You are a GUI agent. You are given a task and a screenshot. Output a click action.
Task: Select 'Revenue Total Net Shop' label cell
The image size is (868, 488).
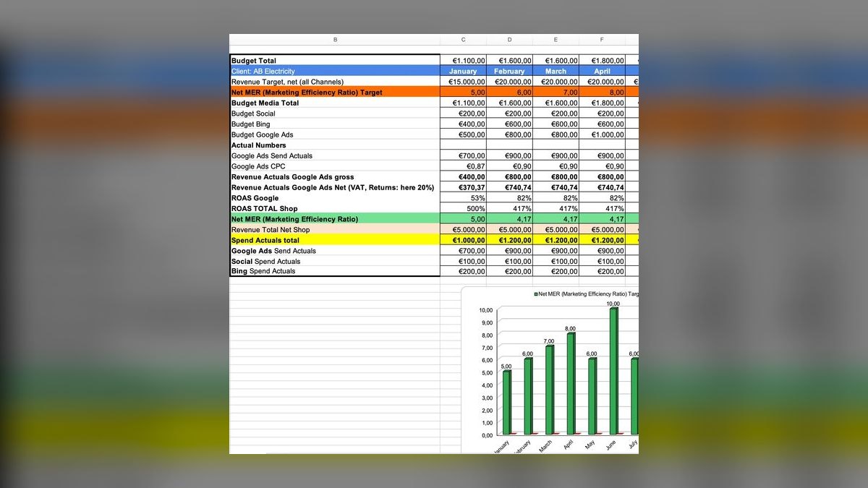pyautogui.click(x=335, y=229)
